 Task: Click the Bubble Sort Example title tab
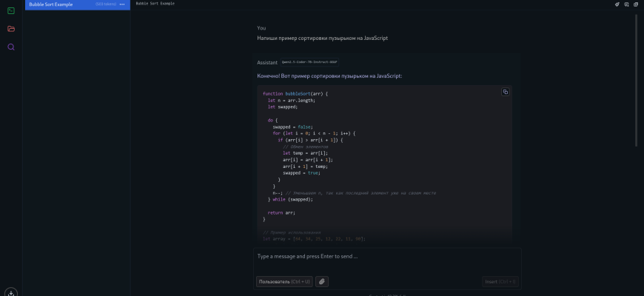point(155,4)
